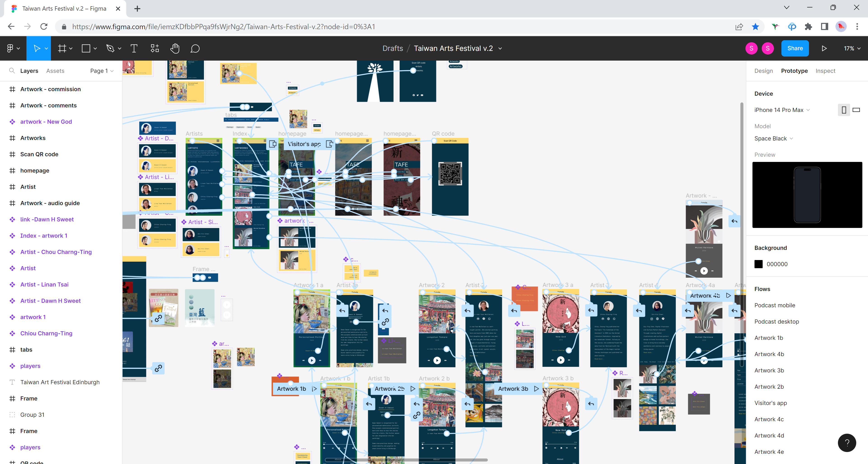Click the Share button
This screenshot has height=464, width=868.
coord(795,49)
